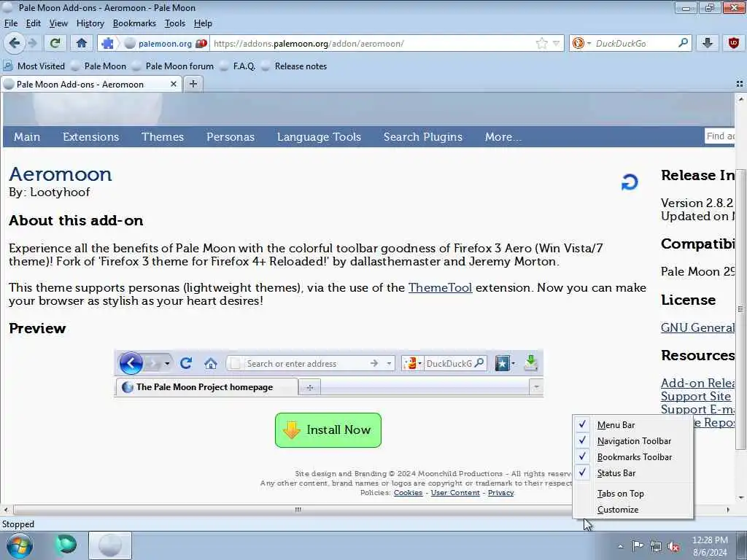The image size is (747, 560).
Task: Open the Pale Moon forum bookmark
Action: coord(173,66)
